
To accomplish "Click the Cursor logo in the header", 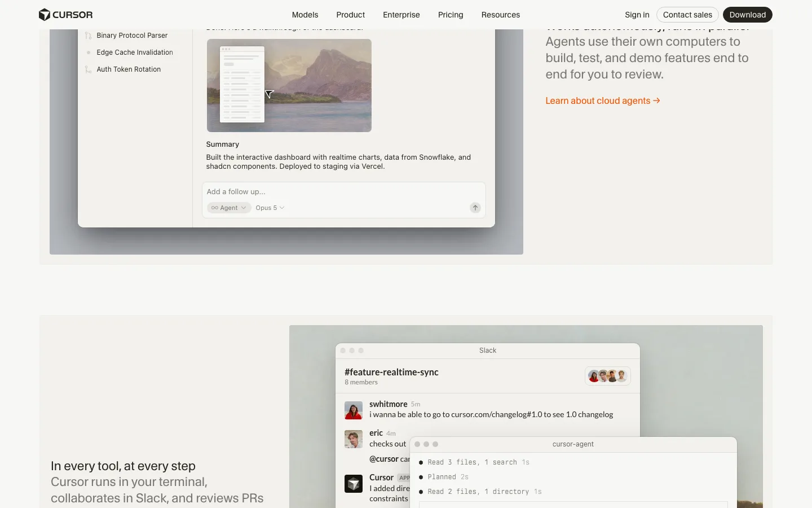I will click(65, 15).
